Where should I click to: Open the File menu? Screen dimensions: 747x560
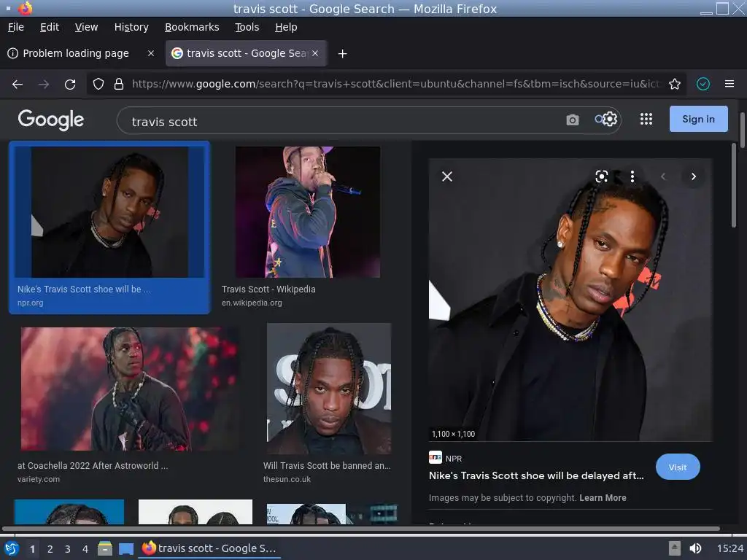point(16,27)
